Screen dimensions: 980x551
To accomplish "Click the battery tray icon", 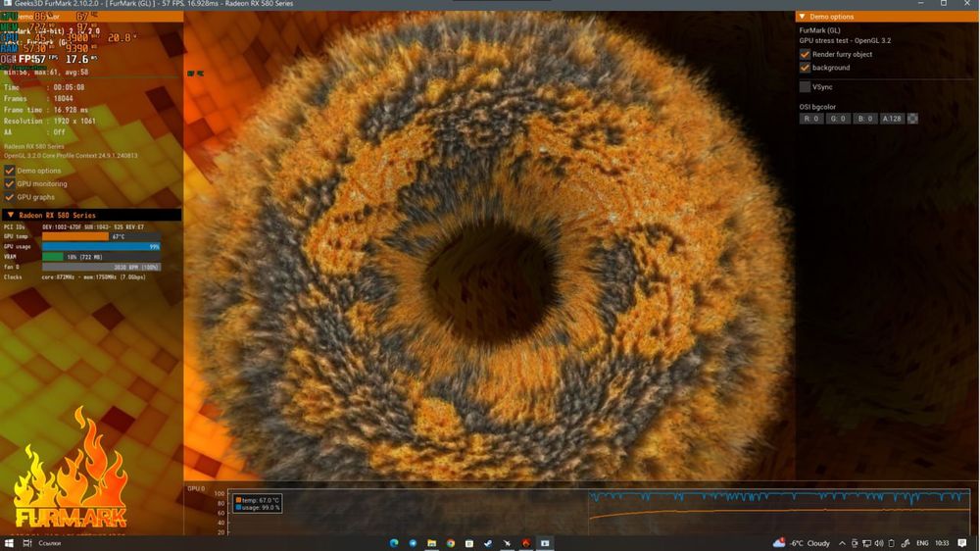I will [891, 543].
